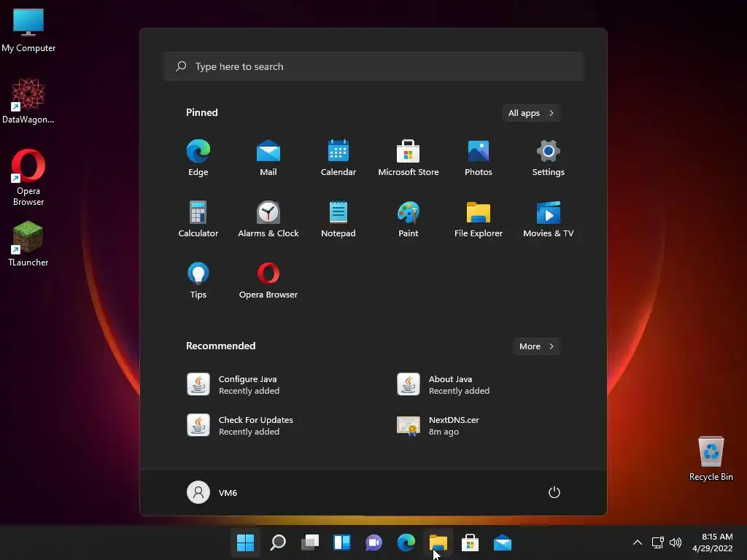Open About Java recommended item
The image size is (747, 560).
tap(444, 384)
